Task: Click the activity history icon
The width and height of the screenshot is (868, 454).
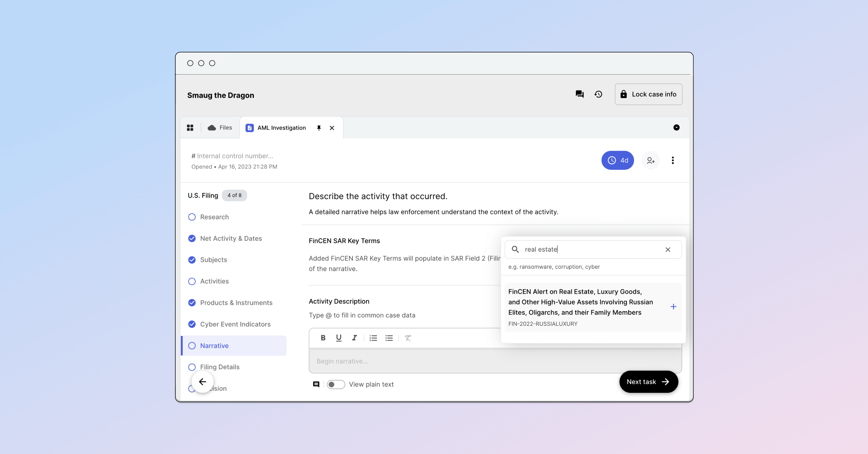Action: pos(598,94)
